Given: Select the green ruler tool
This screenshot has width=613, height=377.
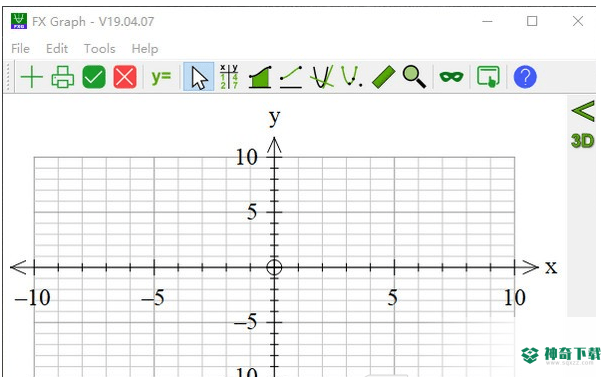Looking at the screenshot, I should pyautogui.click(x=384, y=77).
